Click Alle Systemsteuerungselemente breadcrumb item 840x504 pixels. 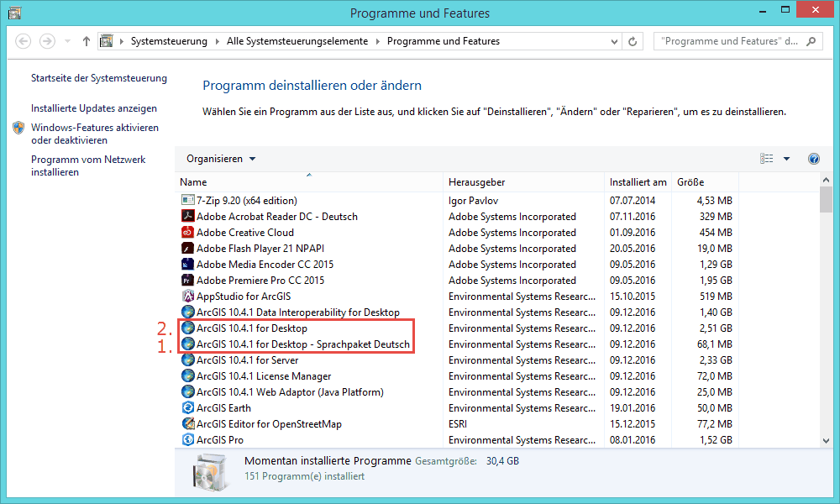pos(297,41)
